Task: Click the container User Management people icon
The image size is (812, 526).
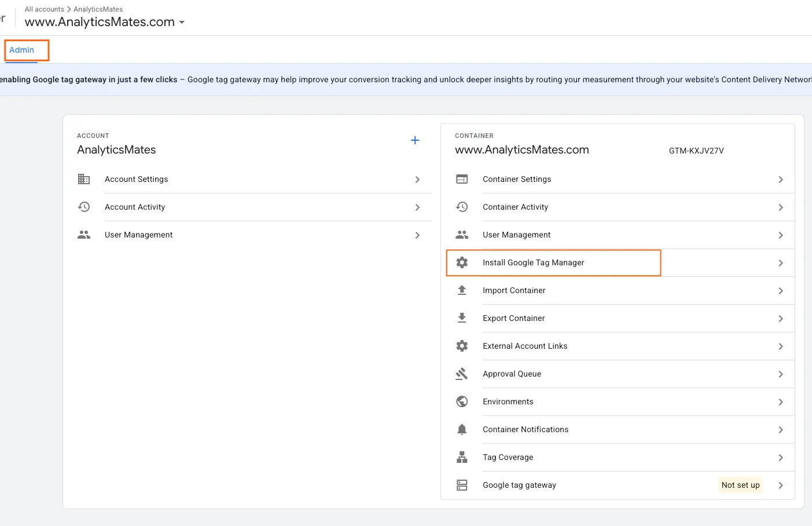Action: [462, 235]
